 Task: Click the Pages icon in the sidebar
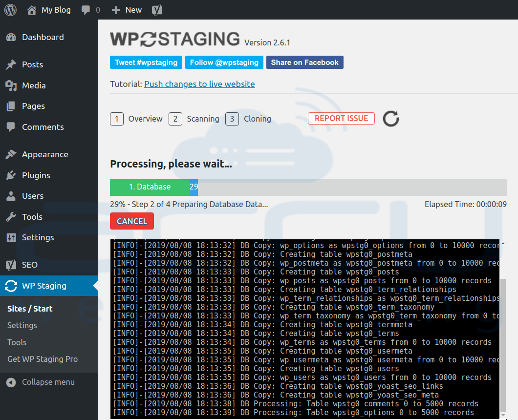pyautogui.click(x=11, y=106)
